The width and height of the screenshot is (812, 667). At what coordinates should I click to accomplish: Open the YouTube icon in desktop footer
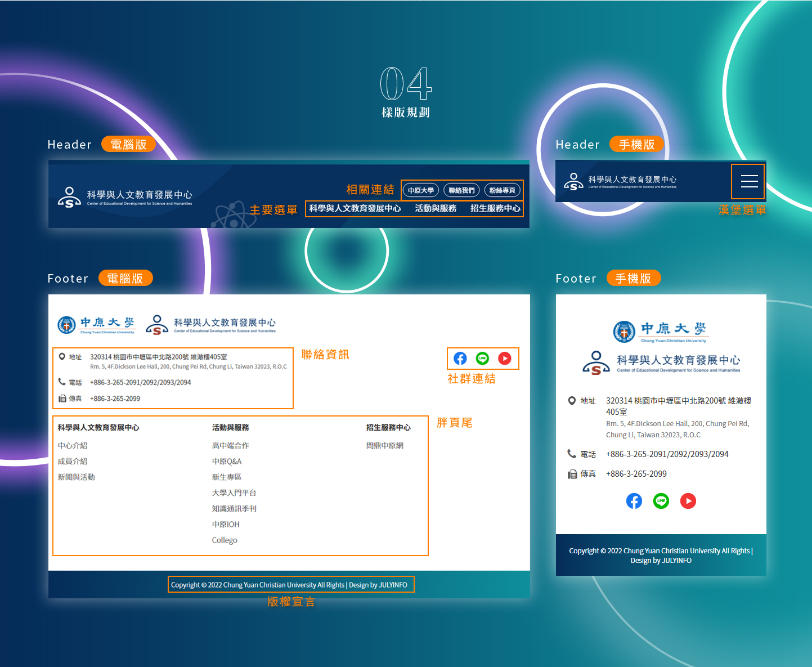pyautogui.click(x=505, y=359)
